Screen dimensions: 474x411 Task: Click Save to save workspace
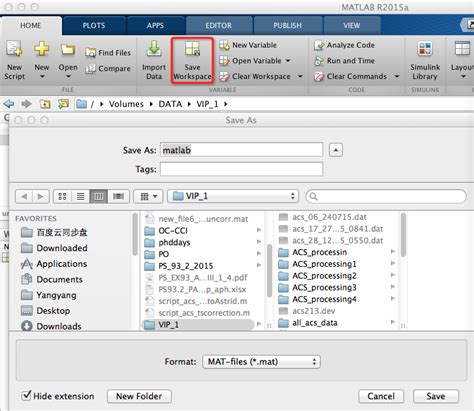436,396
